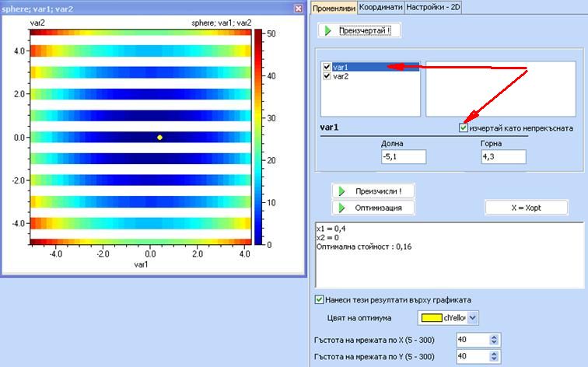
Task: Uncheck the var2 checkbox
Action: click(327, 77)
